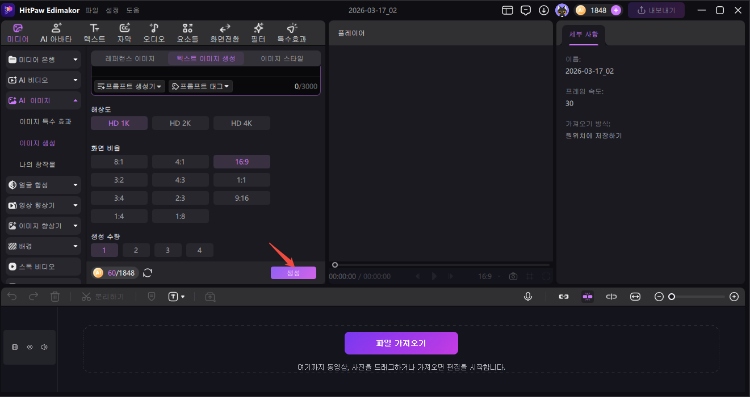Open the Filter (필터) tool tab
The width and height of the screenshot is (750, 397).
point(258,33)
